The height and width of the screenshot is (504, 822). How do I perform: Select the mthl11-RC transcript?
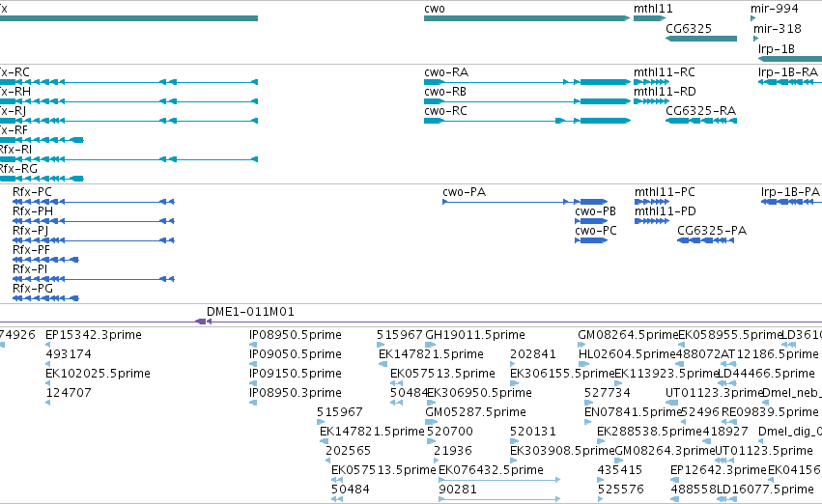pyautogui.click(x=651, y=82)
